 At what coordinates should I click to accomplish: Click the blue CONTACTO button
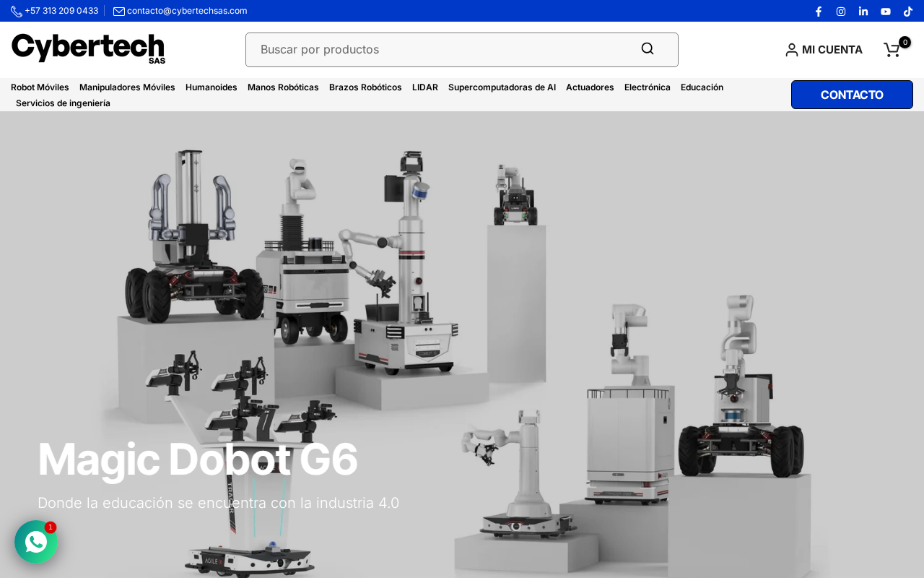(x=852, y=95)
